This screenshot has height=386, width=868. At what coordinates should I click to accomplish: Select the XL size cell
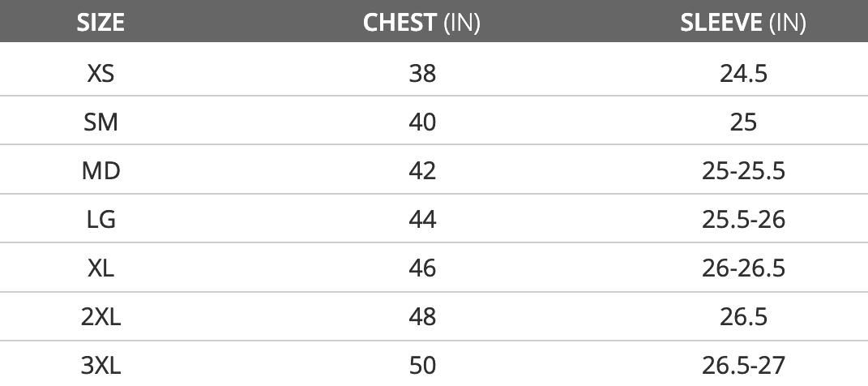100,268
